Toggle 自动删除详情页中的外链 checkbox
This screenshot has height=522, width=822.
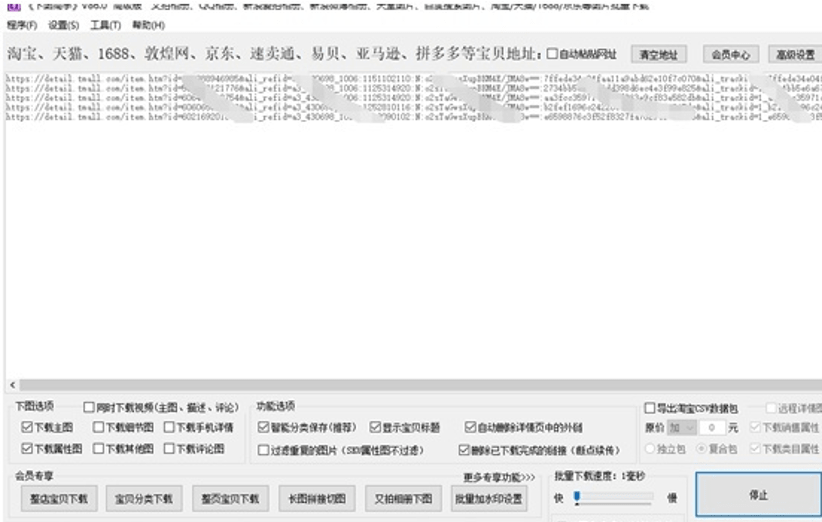(470, 427)
